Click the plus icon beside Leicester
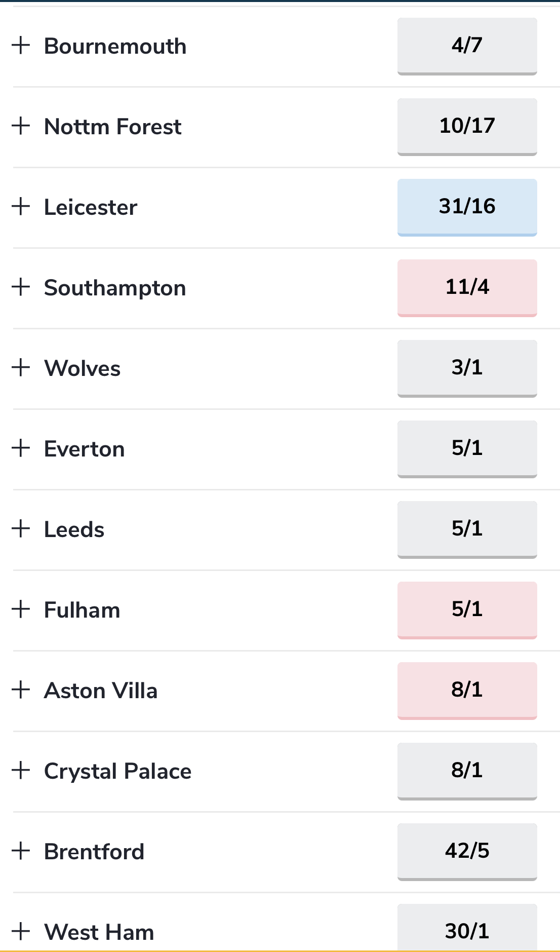This screenshot has width=560, height=952. pyautogui.click(x=21, y=206)
